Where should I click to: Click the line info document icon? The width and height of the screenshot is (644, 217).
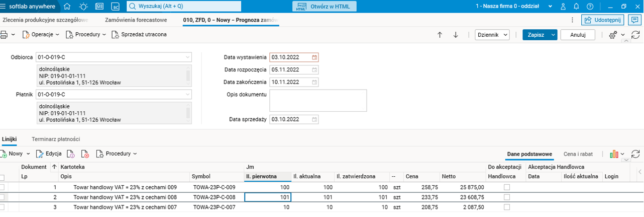tap(71, 154)
